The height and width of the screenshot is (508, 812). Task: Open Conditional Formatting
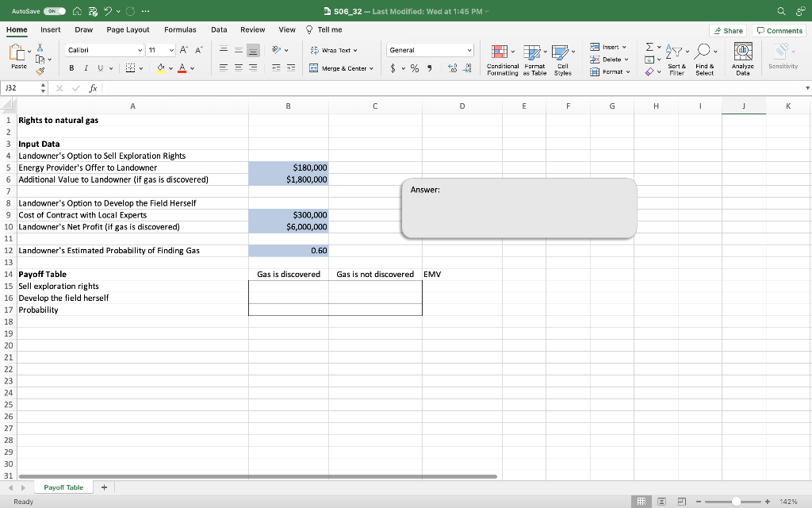pos(502,60)
